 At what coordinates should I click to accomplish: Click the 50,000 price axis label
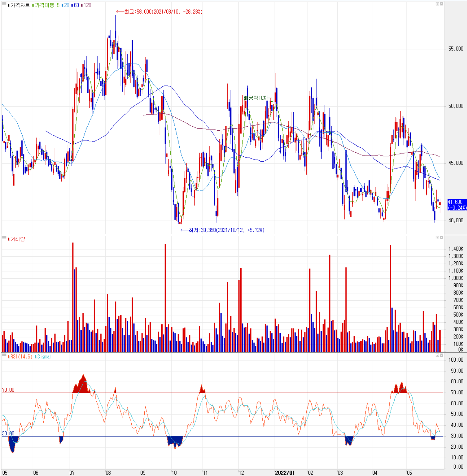(x=456, y=106)
